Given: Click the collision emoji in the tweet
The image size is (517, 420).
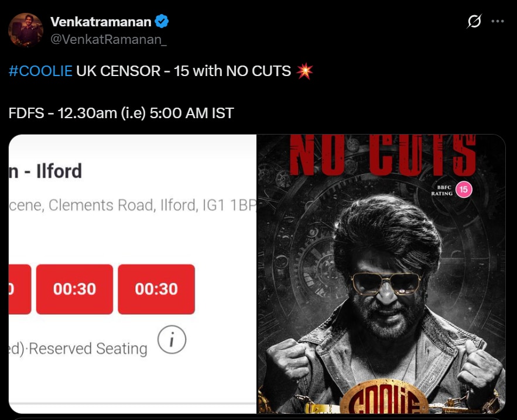Looking at the screenshot, I should click(x=304, y=71).
